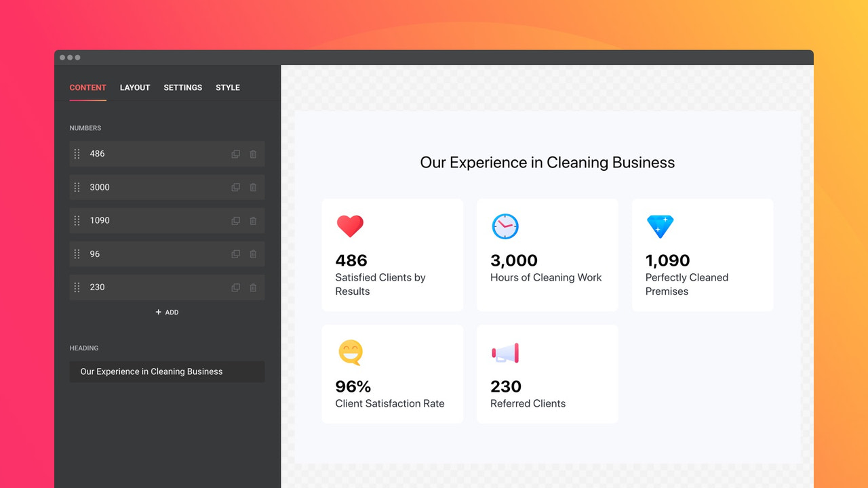Viewport: 868px width, 488px height.
Task: Click 'Satisfied Clients by Results' caption
Action: 380,285
